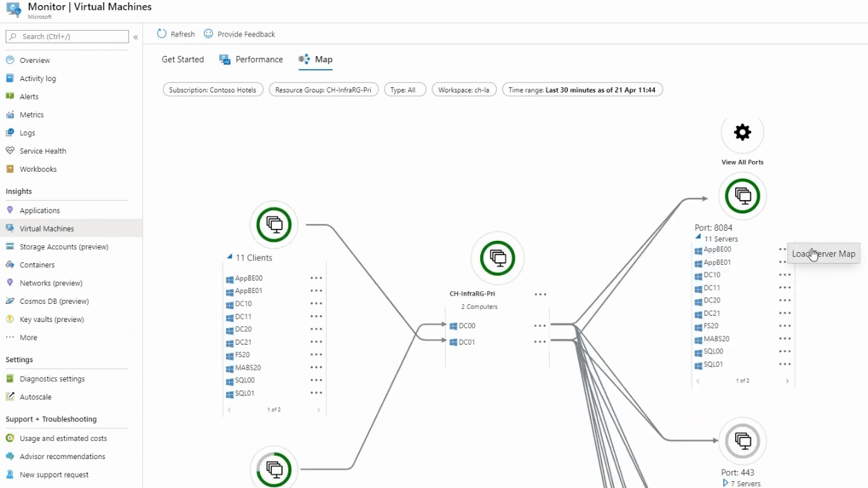Click the View All Ports gear icon
Image resolution: width=868 pixels, height=488 pixels.
743,133
